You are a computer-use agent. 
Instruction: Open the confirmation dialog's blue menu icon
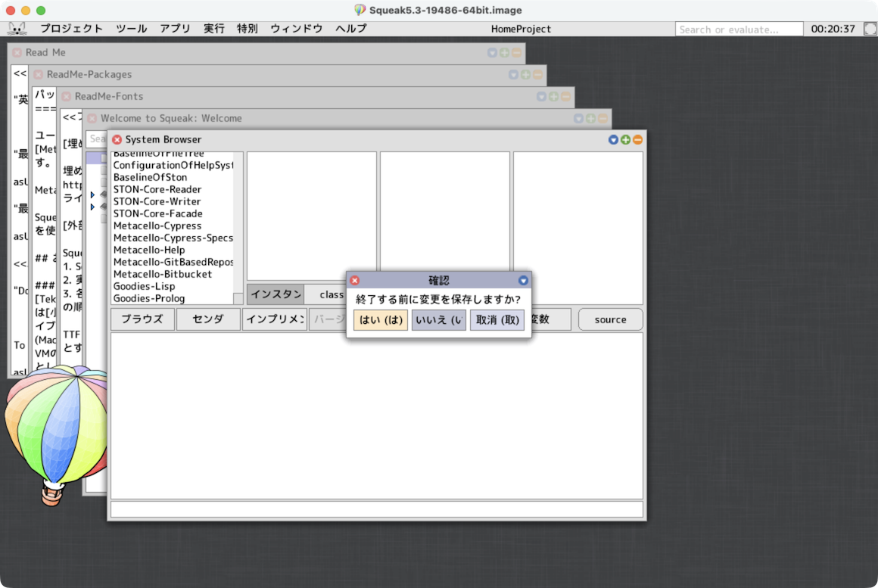(x=523, y=280)
